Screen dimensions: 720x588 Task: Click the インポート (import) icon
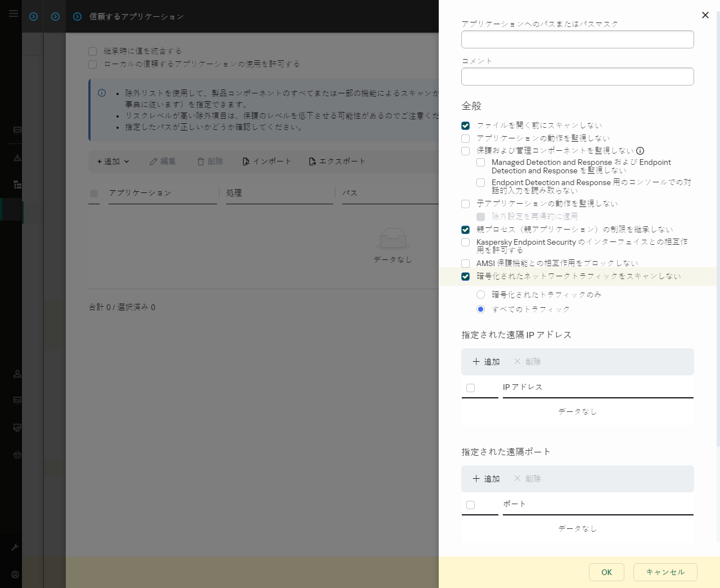click(x=245, y=161)
